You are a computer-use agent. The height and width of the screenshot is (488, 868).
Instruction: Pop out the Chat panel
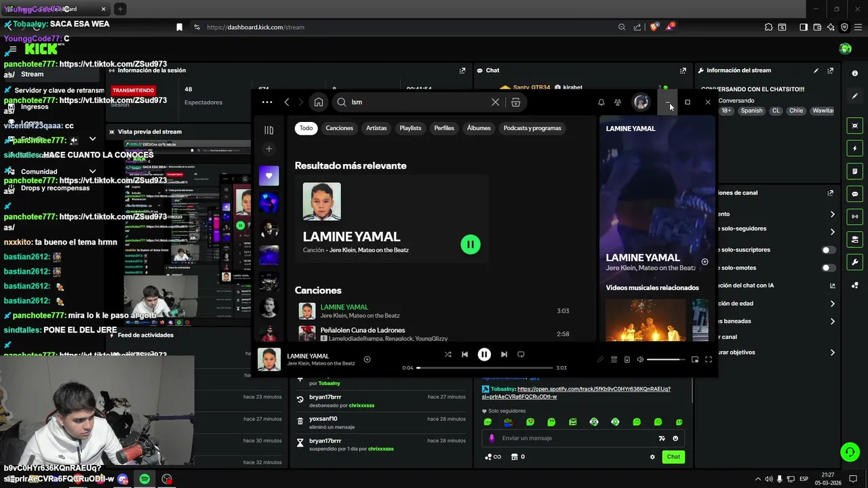pos(683,70)
